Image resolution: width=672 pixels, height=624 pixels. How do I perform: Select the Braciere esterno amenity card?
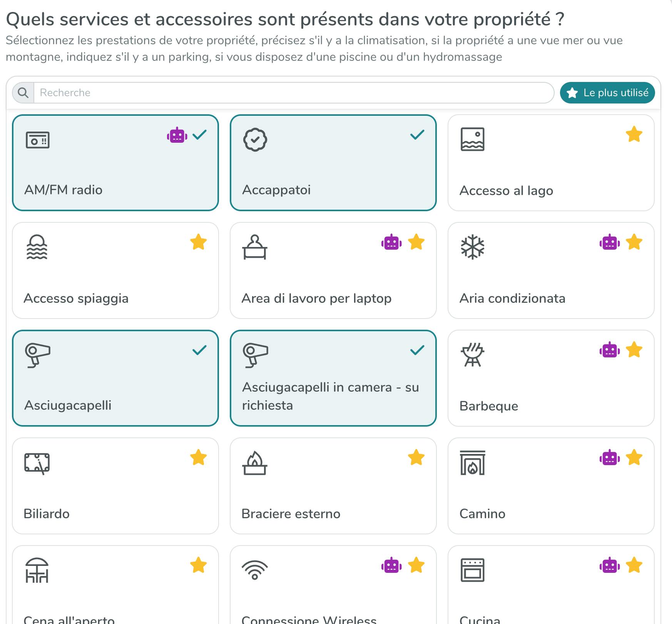point(333,486)
